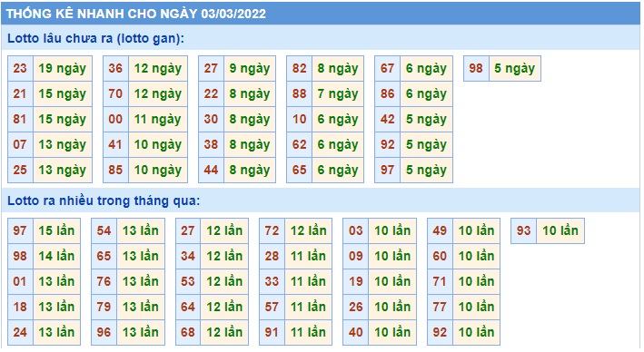Select number 54 in the frequent lotto table
The image size is (644, 352).
tap(104, 230)
